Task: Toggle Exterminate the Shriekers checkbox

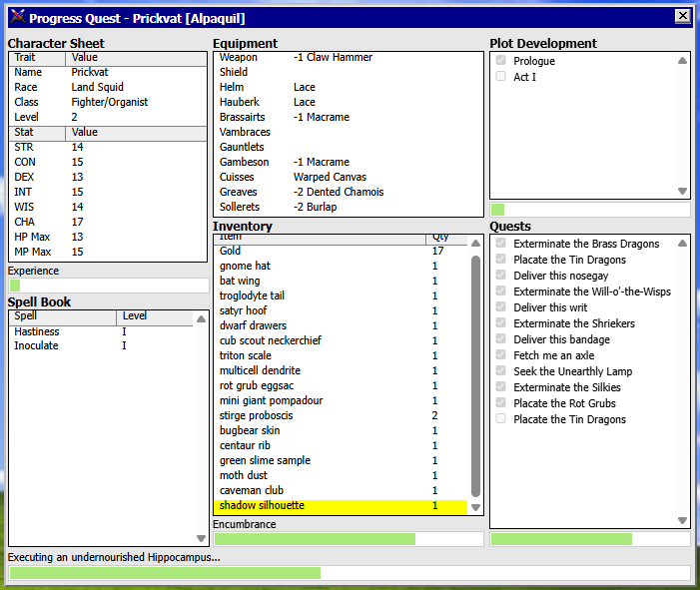Action: (501, 322)
